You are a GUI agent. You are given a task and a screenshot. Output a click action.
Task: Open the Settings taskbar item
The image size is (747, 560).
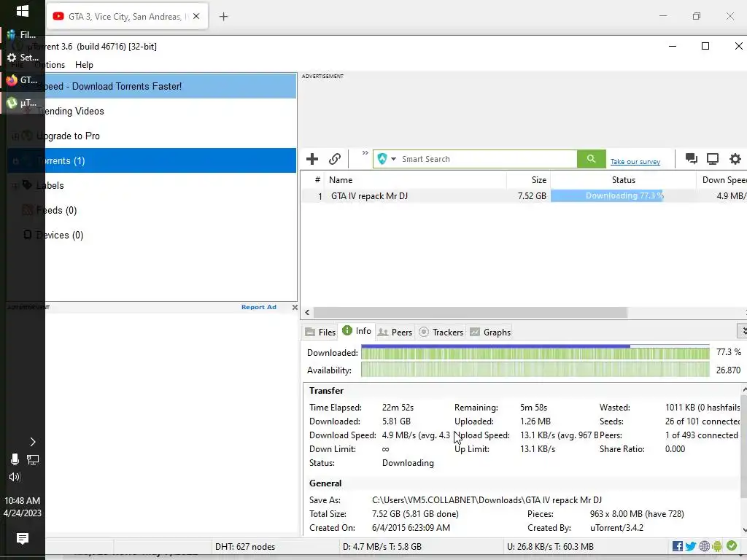(x=23, y=58)
